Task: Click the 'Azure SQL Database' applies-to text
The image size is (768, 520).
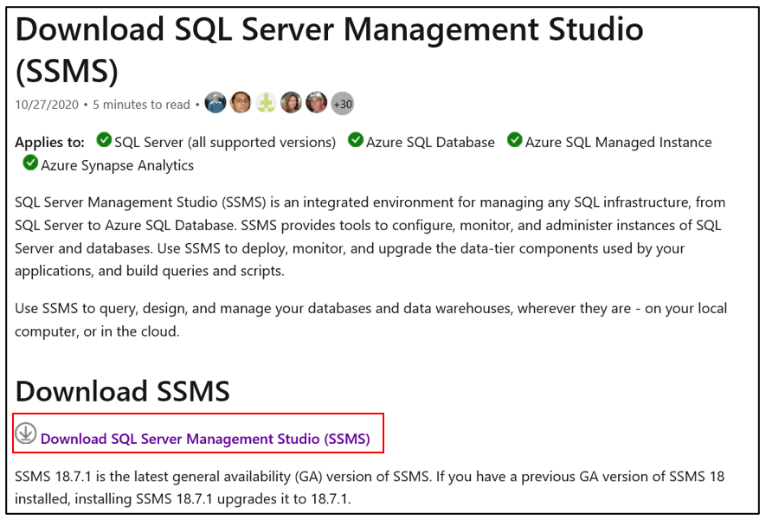Action: (431, 142)
